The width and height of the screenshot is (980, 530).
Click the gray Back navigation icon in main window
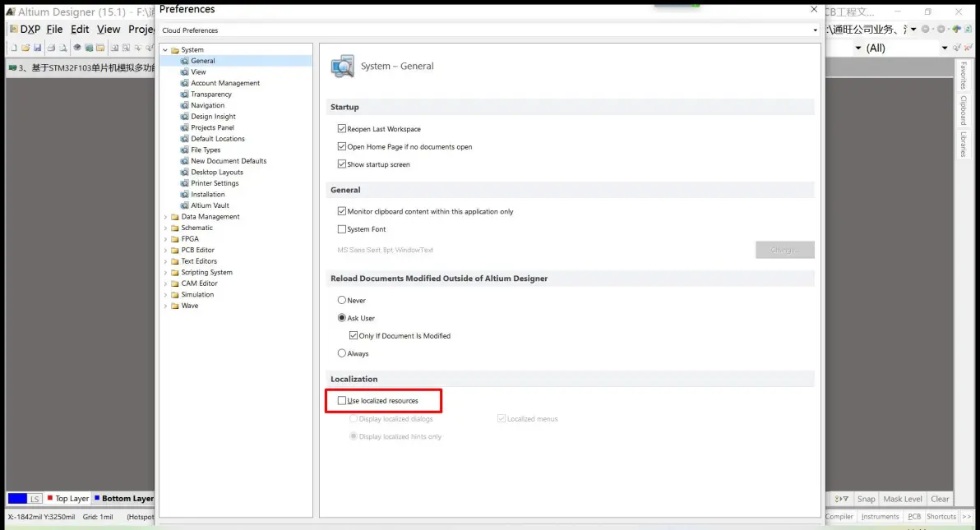[x=926, y=29]
